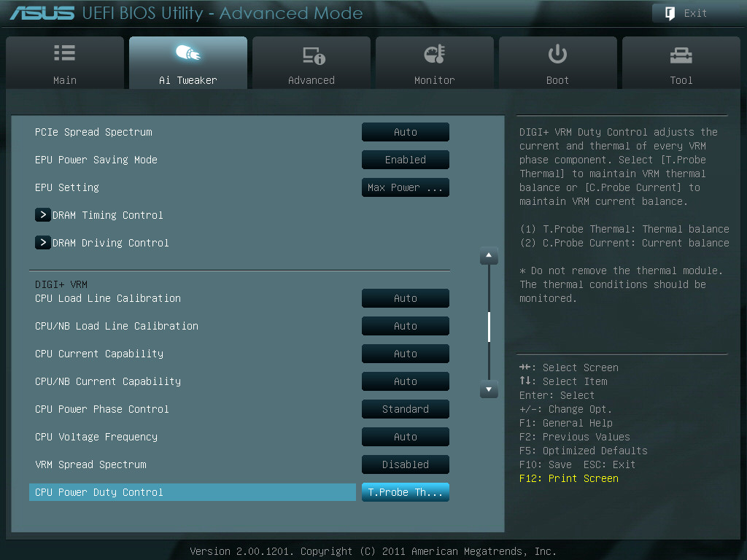
Task: Click scrollbar up arrow
Action: click(x=489, y=256)
